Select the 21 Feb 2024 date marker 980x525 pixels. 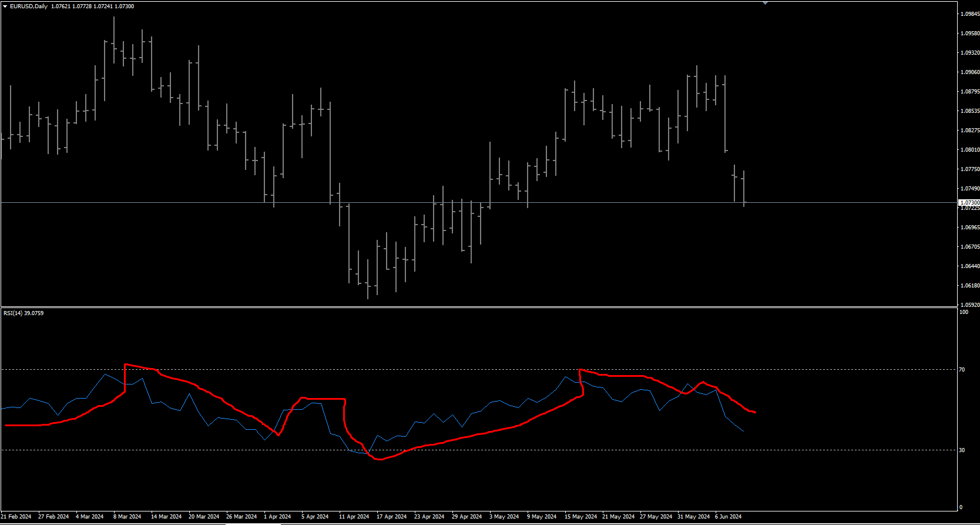[x=16, y=517]
